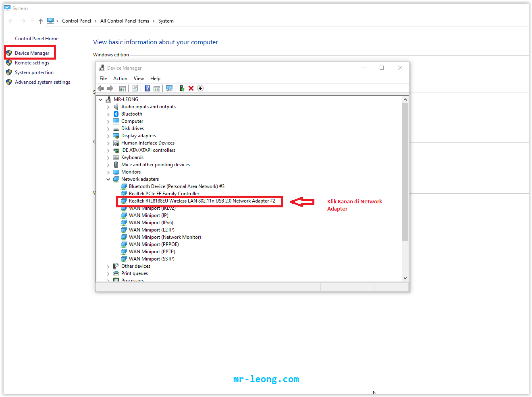Expand Audio inputs and outputs

(x=108, y=107)
